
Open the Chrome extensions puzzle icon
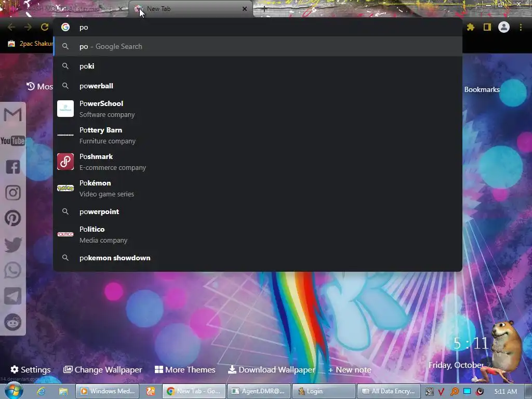click(470, 27)
